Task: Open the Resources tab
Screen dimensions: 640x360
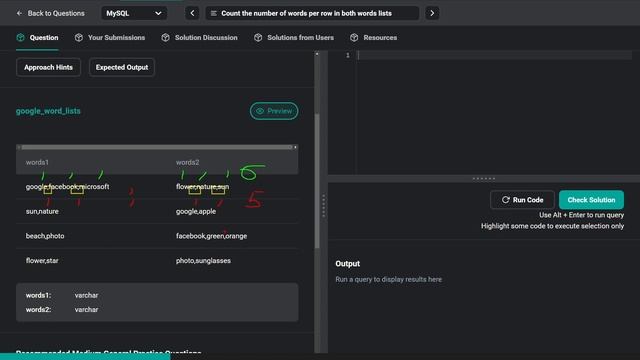Action: [x=373, y=38]
